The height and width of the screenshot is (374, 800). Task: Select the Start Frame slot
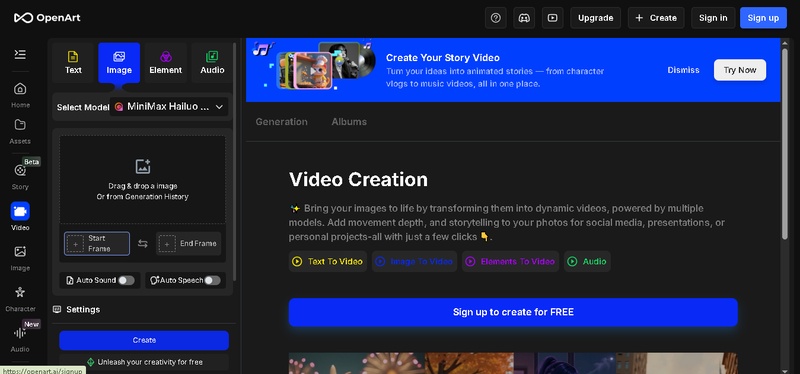click(x=97, y=243)
